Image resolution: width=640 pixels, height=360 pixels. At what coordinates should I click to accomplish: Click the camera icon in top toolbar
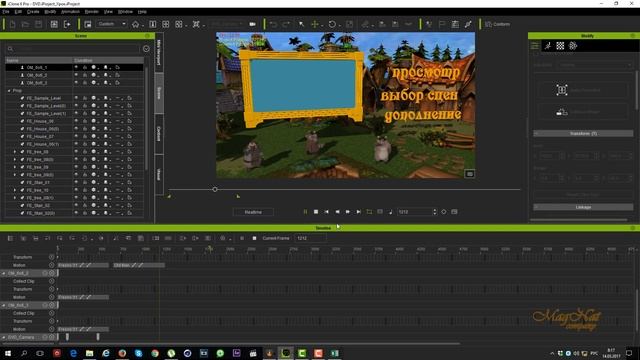[x=253, y=24]
